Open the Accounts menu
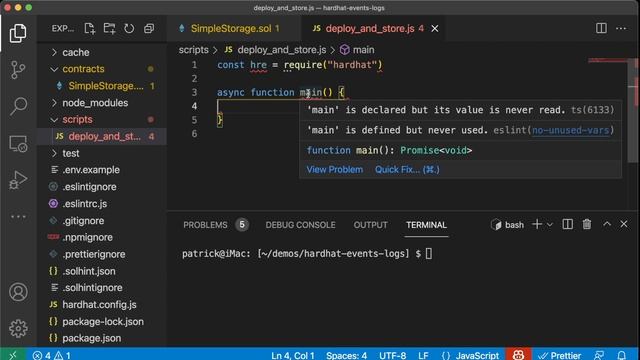640x360 pixels. [18, 292]
